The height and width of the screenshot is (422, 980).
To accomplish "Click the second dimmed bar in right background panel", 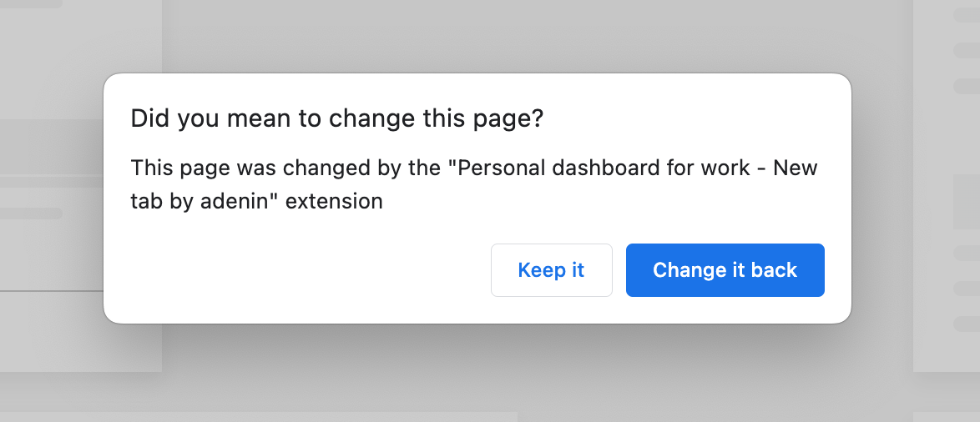I will pos(967,50).
